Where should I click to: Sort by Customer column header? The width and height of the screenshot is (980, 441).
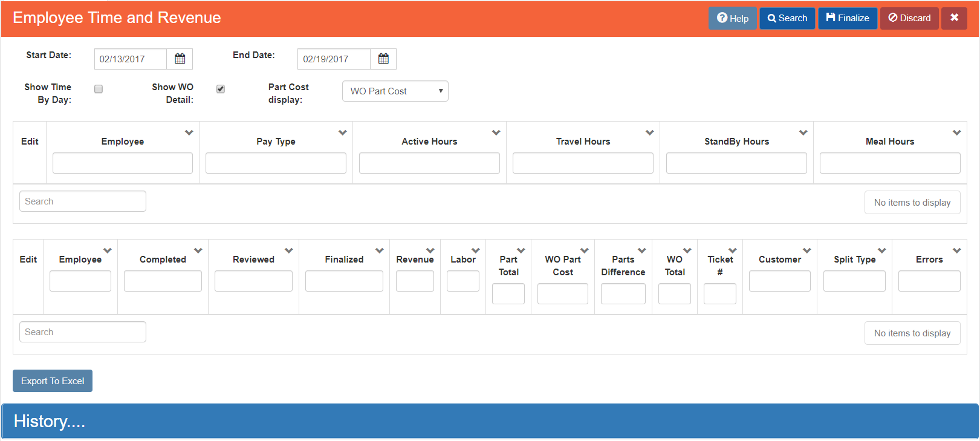[x=780, y=260]
